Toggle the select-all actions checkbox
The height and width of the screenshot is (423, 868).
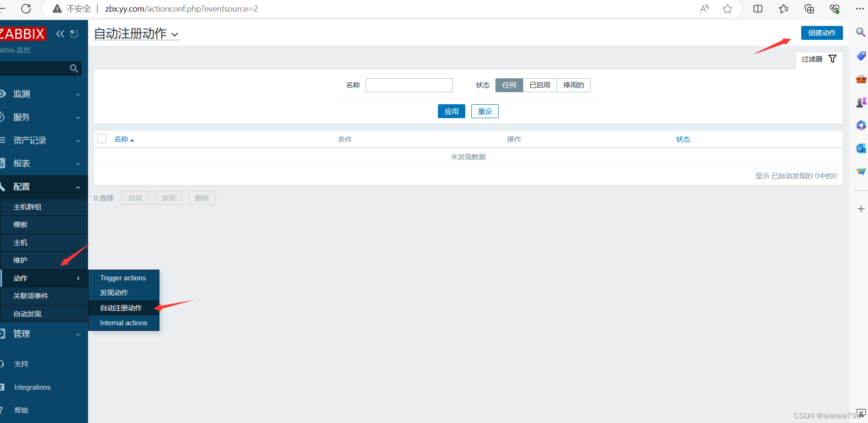point(102,139)
